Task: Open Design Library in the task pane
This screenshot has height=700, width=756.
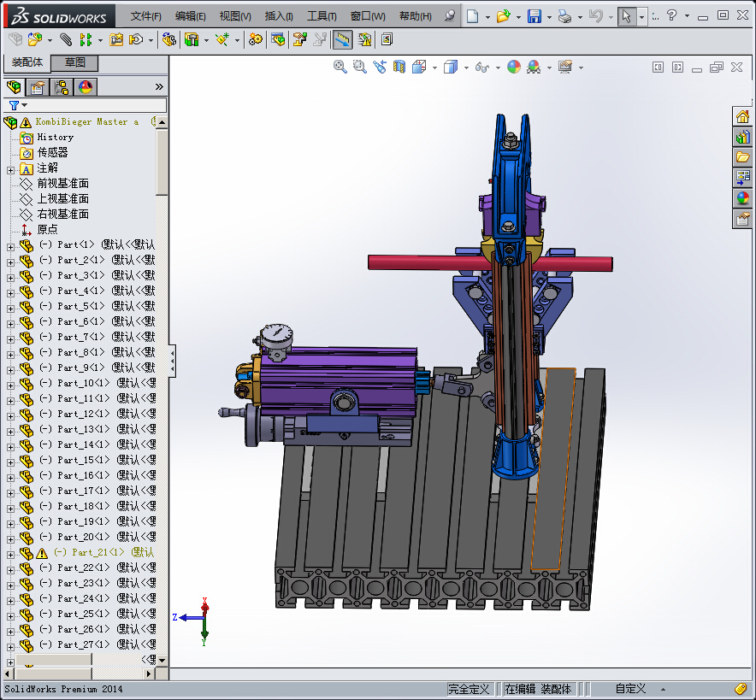Action: 742,137
